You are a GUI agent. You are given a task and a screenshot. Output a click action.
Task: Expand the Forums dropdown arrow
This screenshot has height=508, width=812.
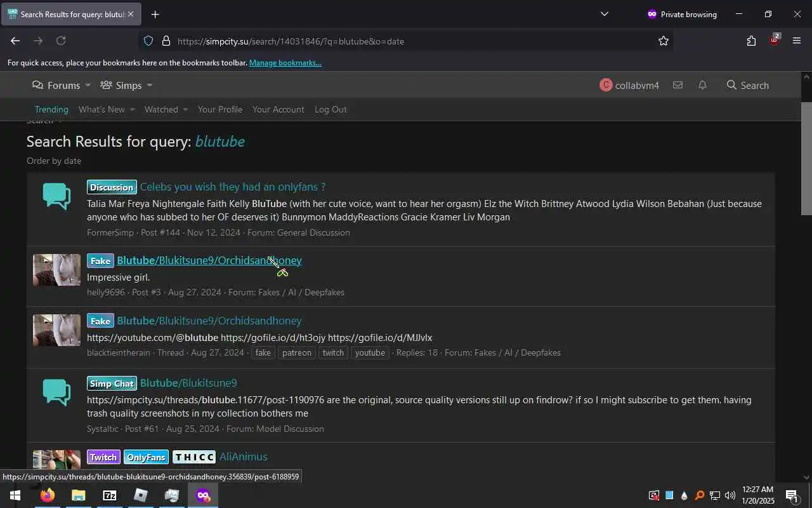[x=88, y=86]
